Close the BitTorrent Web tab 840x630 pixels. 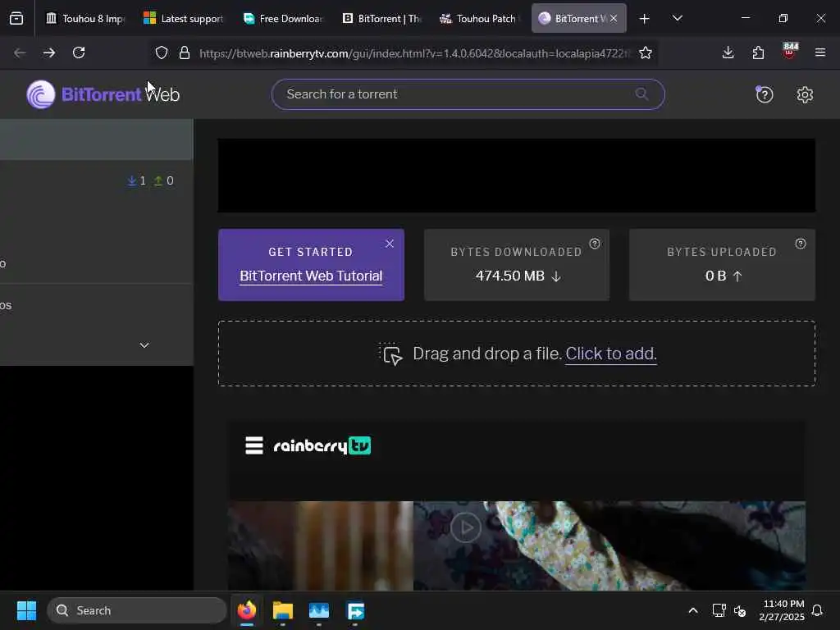click(614, 19)
